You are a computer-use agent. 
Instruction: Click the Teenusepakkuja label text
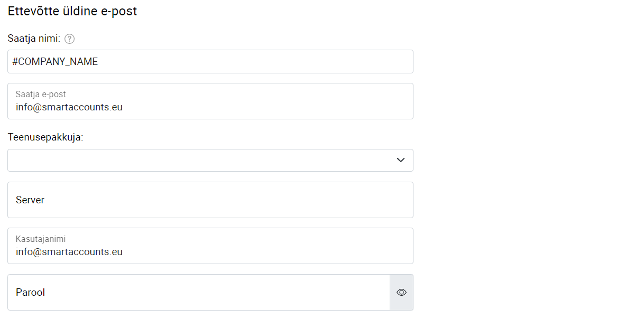click(x=45, y=137)
